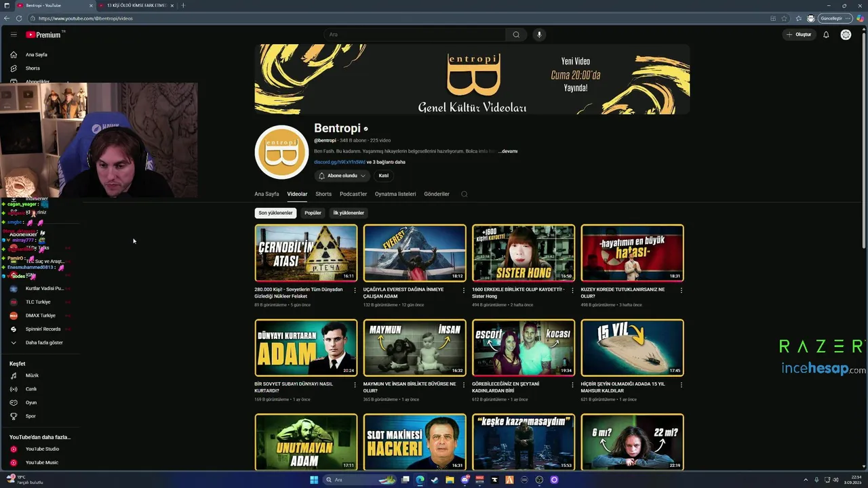Select Popüler filter chip
The image size is (868, 488).
(x=313, y=213)
